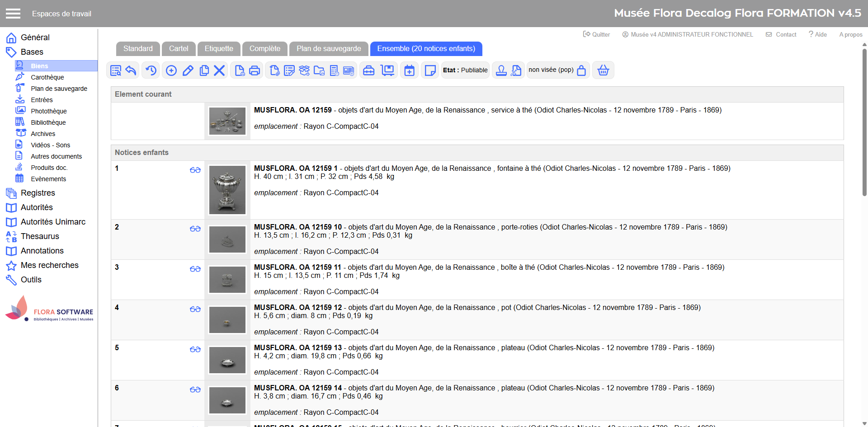Open Photothèque in the sidebar
Screen dimensions: 868x427
pyautogui.click(x=48, y=111)
